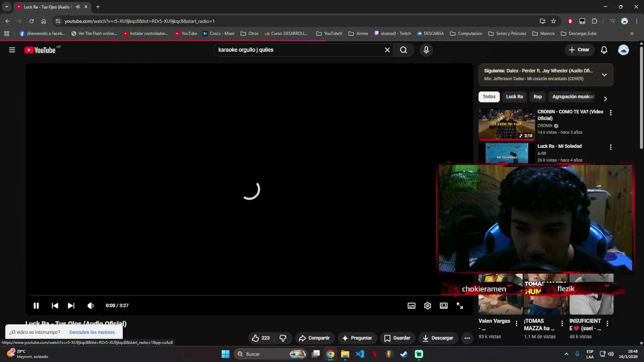
Task: Clear the search box text
Action: pos(387,50)
